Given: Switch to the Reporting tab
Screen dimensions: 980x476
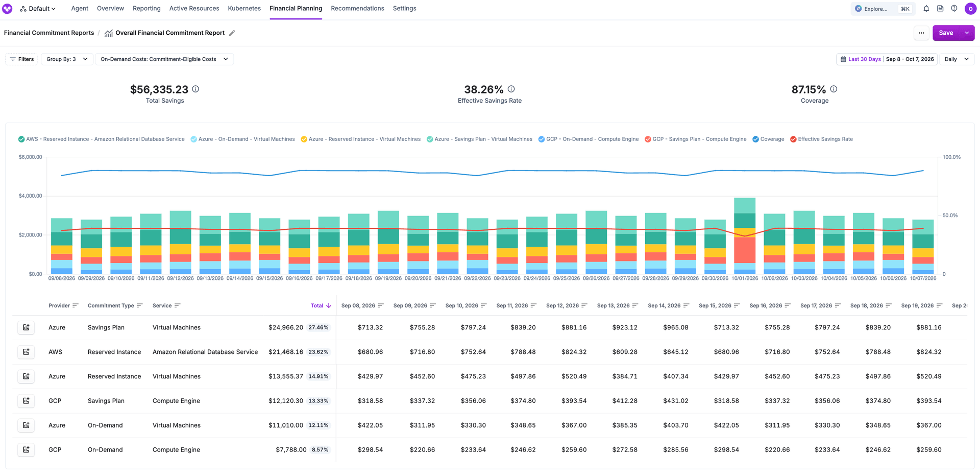Looking at the screenshot, I should (x=146, y=9).
